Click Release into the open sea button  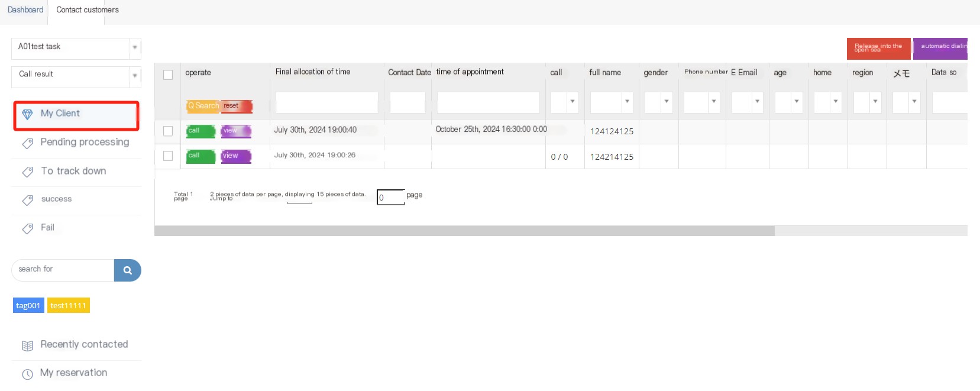pos(878,49)
